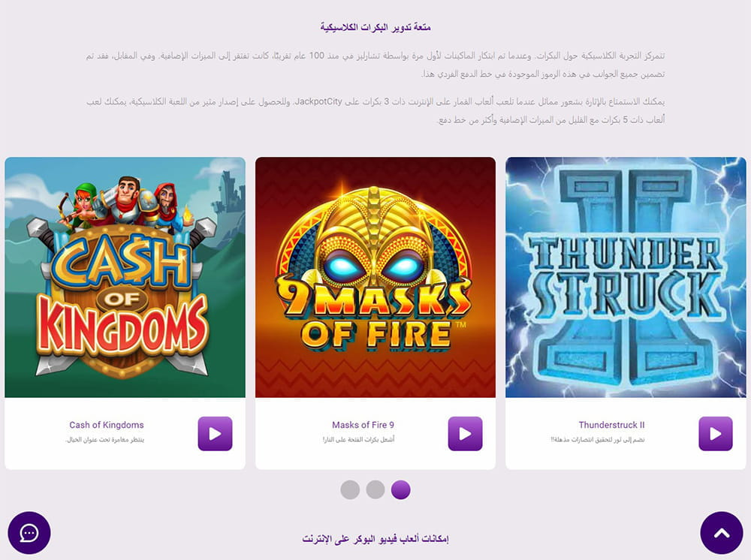Select the middle carousel dot
Image resolution: width=751 pixels, height=560 pixels.
(375, 489)
